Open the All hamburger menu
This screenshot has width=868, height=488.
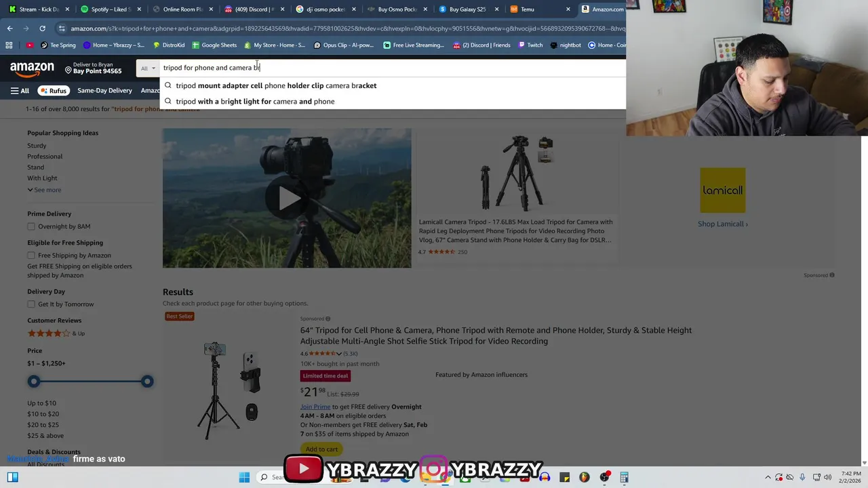pyautogui.click(x=20, y=90)
